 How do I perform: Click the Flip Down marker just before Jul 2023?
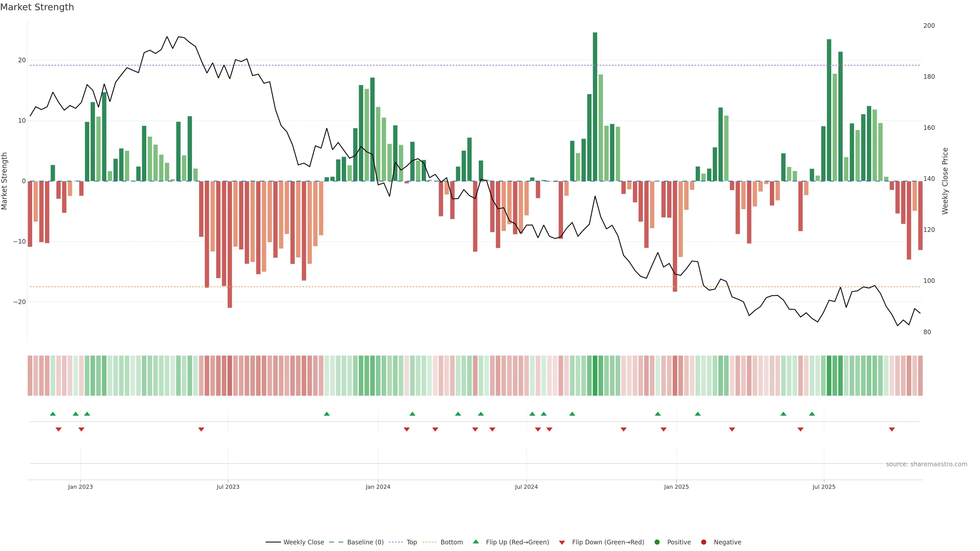pos(201,429)
